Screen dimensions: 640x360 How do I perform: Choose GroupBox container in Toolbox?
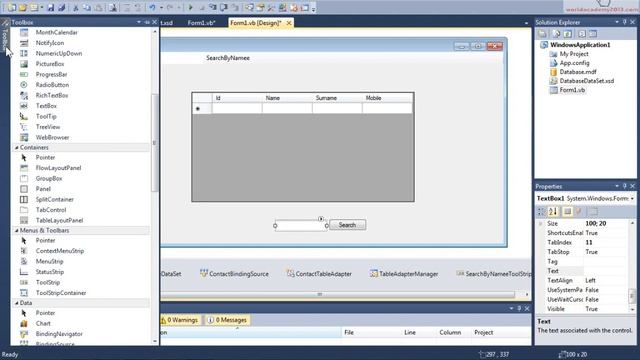click(49, 178)
